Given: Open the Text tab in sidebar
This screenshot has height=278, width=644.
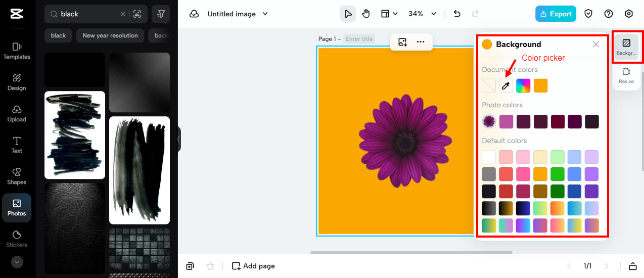Looking at the screenshot, I should point(17,145).
